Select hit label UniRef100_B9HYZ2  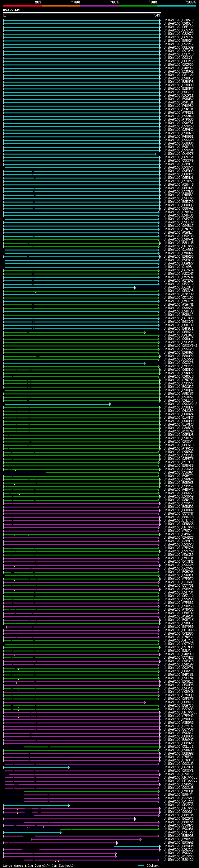(178, 476)
